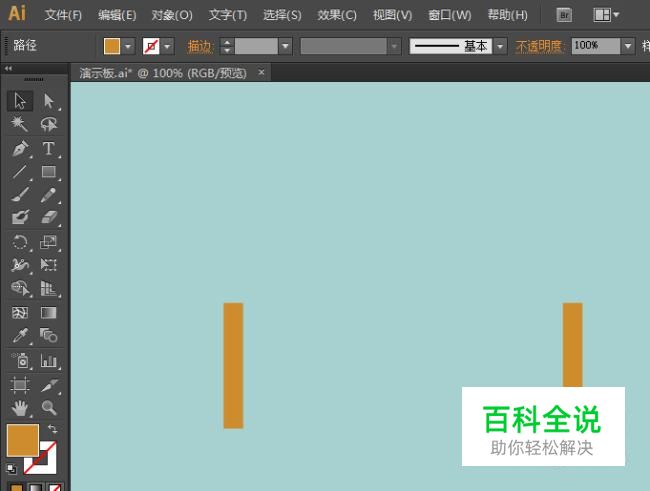The height and width of the screenshot is (491, 650).
Task: Select the Direct Selection tool
Action: click(x=49, y=101)
